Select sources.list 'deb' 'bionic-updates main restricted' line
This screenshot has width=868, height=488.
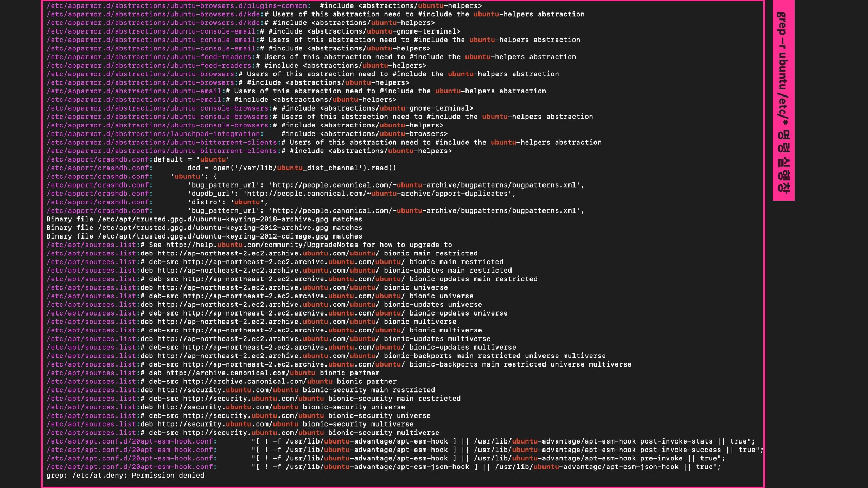[x=279, y=271]
